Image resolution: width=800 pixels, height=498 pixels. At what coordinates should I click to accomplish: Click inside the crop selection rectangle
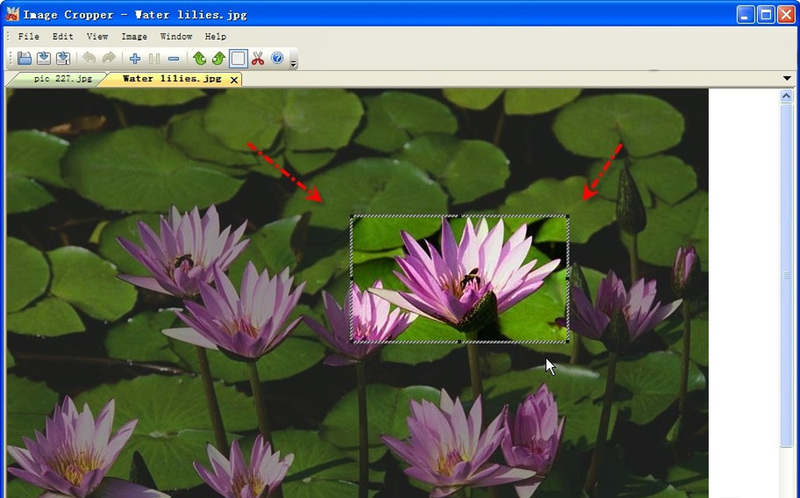click(x=460, y=279)
